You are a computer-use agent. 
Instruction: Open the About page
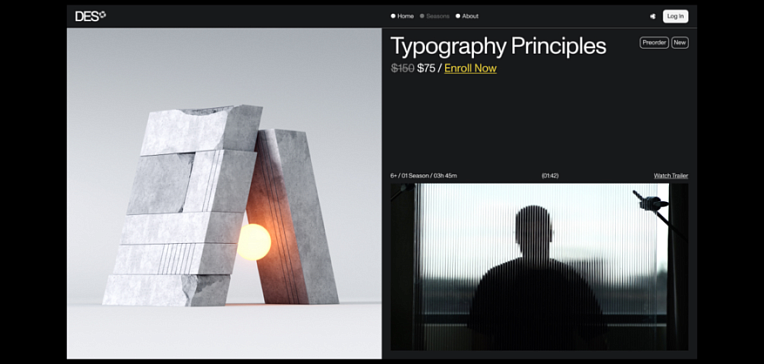click(x=470, y=16)
